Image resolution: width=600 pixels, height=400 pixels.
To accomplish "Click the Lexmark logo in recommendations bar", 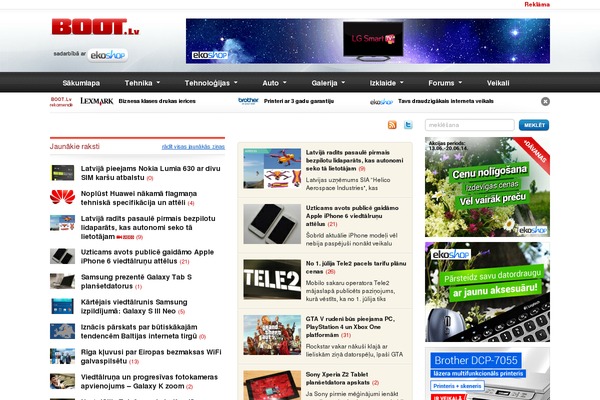I will (x=97, y=101).
